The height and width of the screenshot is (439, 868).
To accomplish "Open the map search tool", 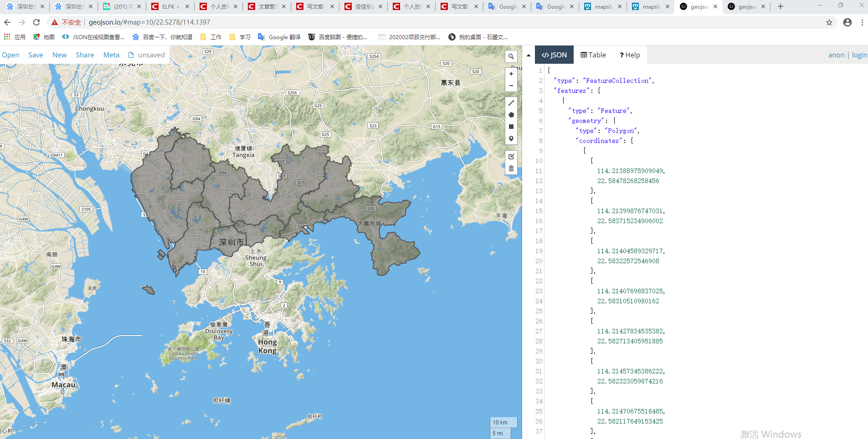I will pyautogui.click(x=511, y=56).
